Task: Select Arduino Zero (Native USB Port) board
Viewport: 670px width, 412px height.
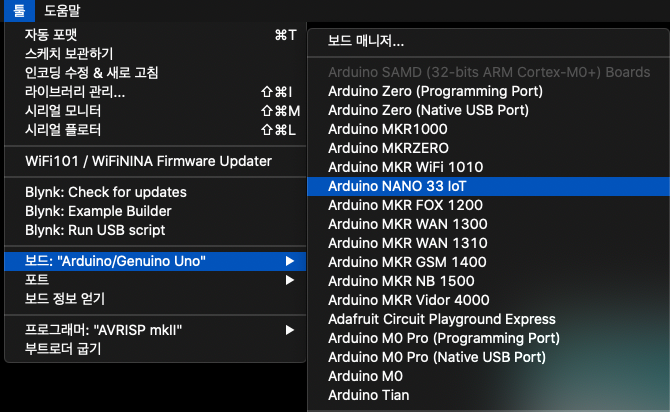Action: pos(488,110)
